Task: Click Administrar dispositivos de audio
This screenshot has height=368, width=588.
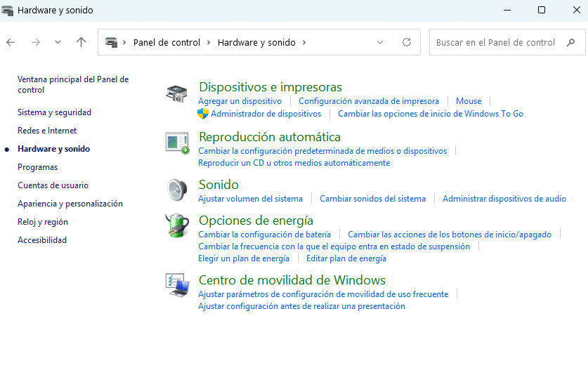Action: (x=504, y=199)
